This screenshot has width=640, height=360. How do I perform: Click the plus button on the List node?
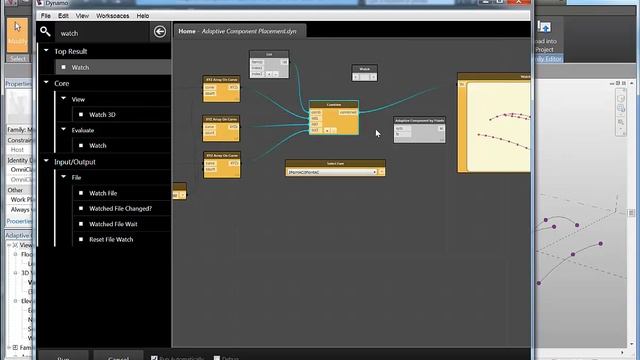pos(269,74)
